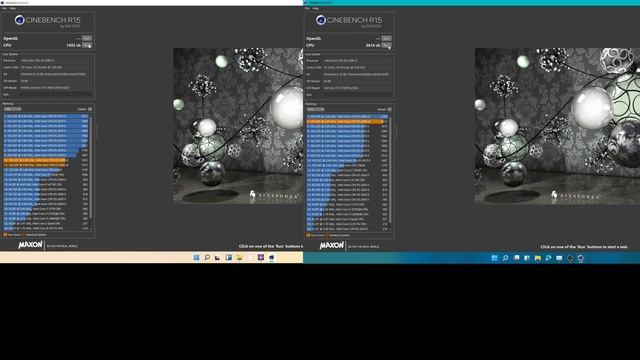
Task: Launch Microsoft Edge from the right taskbar
Action: point(548,258)
